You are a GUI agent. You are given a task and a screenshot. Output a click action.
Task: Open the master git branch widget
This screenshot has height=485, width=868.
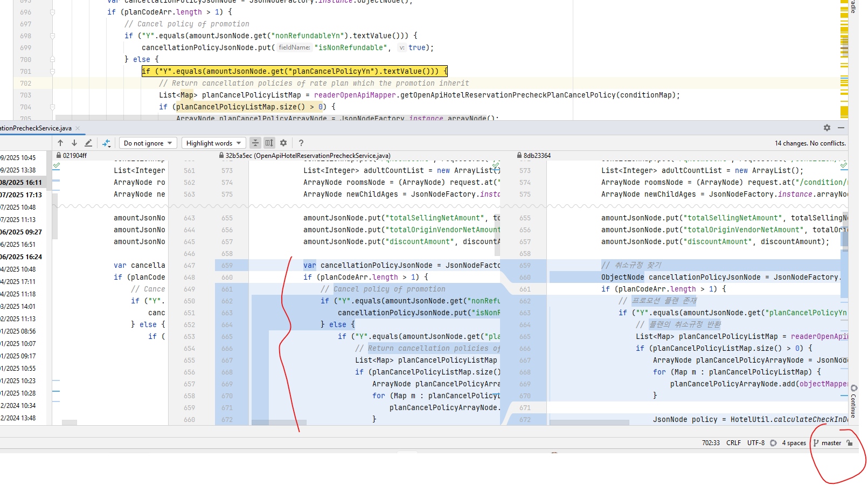tap(828, 443)
